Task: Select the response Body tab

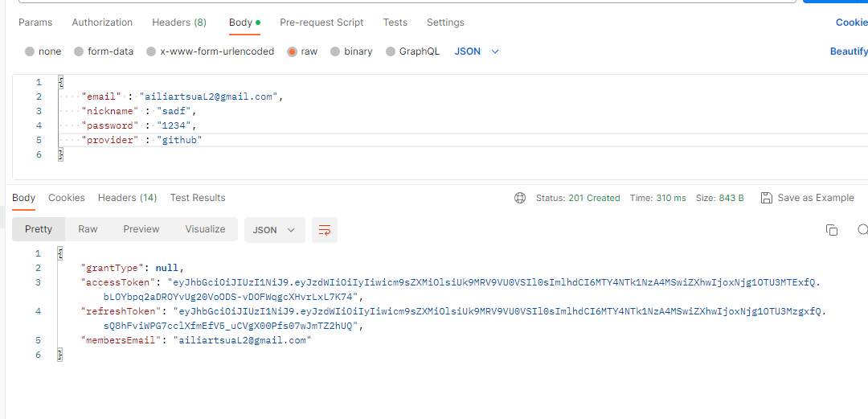Action: coord(24,198)
